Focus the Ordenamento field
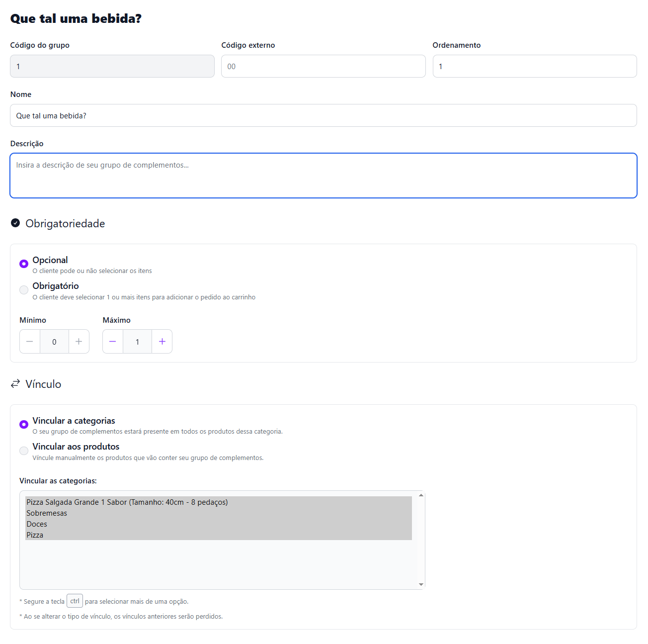This screenshot has height=644, width=648. point(534,66)
